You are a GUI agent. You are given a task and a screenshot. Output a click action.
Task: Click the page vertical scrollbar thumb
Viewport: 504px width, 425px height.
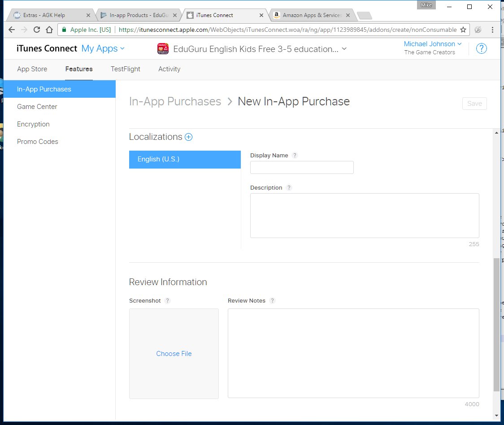coord(497,325)
